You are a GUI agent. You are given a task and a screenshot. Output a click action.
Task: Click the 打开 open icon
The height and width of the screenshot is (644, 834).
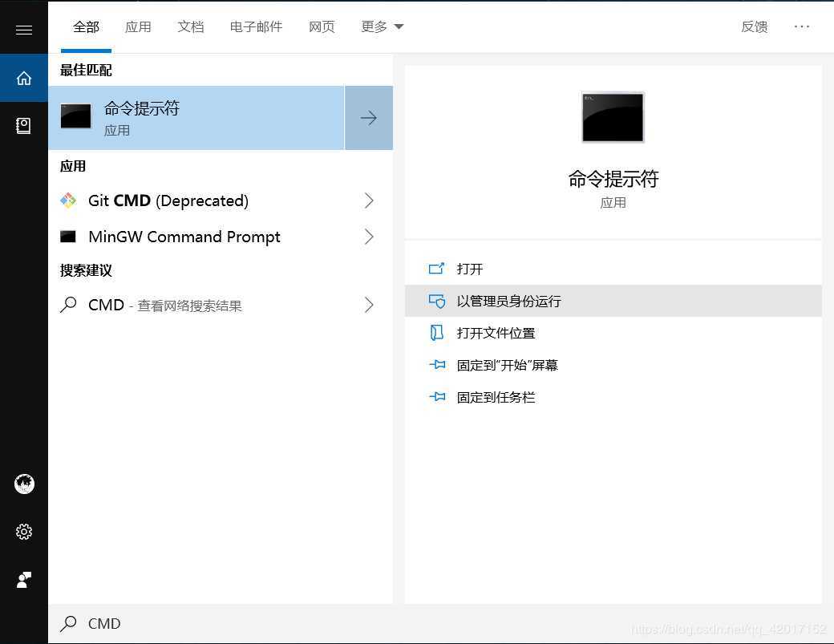(x=437, y=269)
